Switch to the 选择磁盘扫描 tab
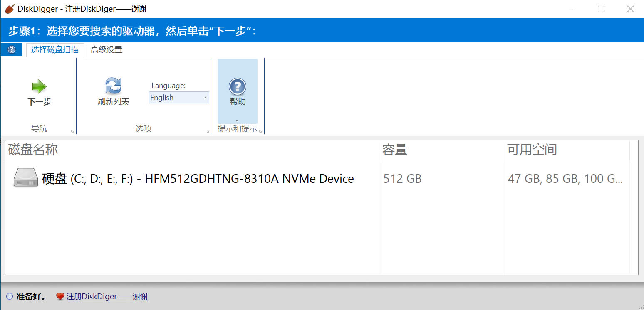Screen dimensions: 644x310 pos(55,50)
